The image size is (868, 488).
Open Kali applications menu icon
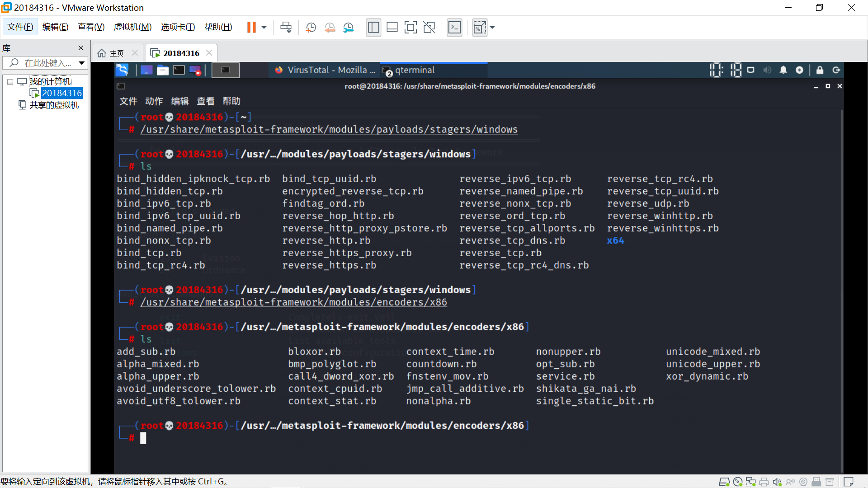tap(122, 70)
